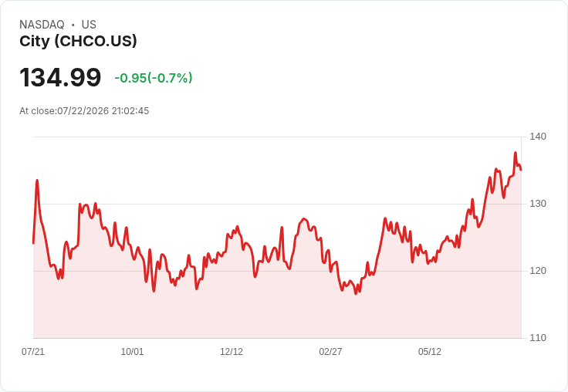Click the 140 y-axis label
568x392 pixels.
[x=538, y=137]
